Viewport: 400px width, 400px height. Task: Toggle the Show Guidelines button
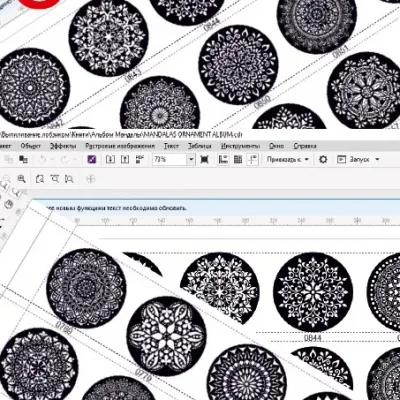coord(252,159)
